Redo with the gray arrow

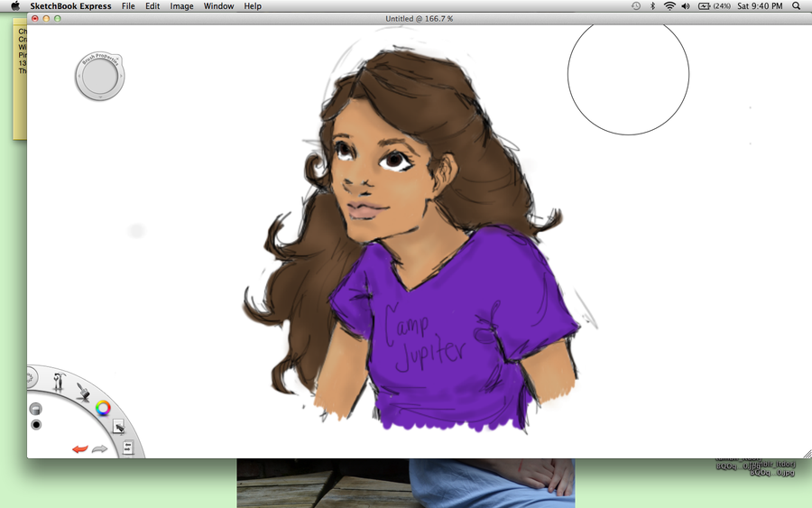99,448
